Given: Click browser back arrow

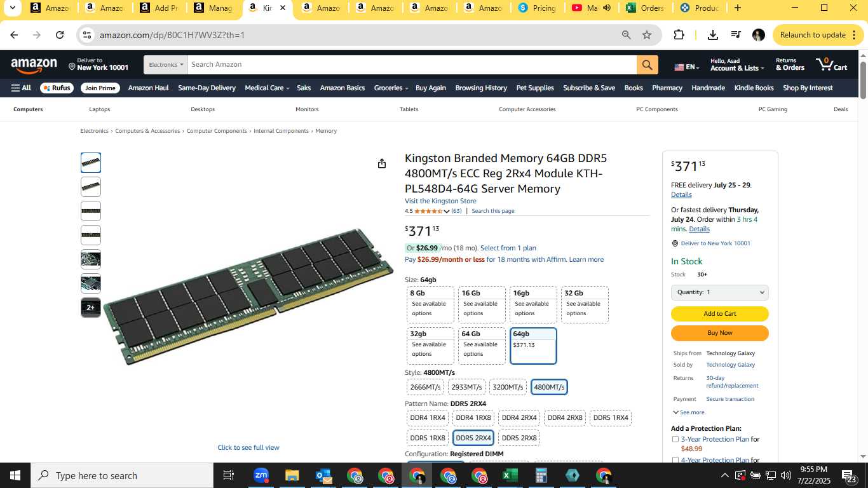Looking at the screenshot, I should 14,35.
